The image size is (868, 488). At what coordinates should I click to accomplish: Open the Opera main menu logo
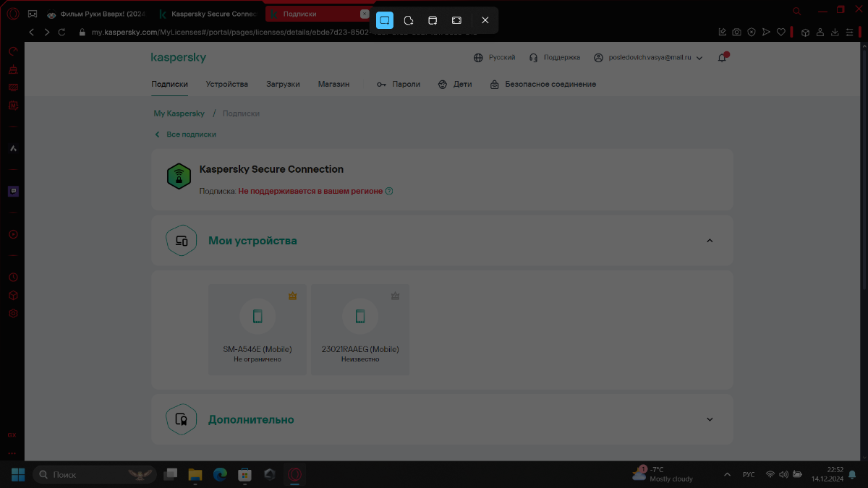[x=12, y=13]
